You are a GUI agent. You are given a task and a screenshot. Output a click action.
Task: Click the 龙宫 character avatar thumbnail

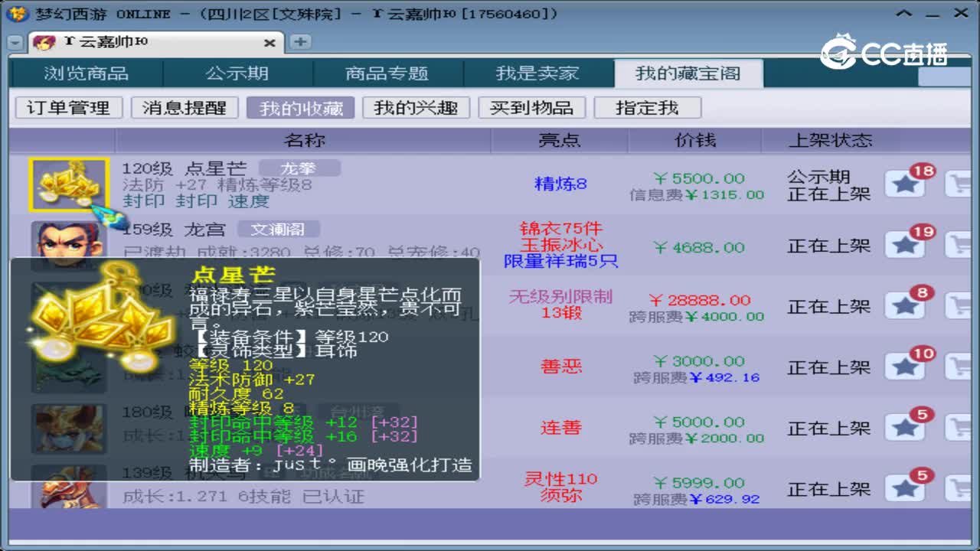click(68, 240)
